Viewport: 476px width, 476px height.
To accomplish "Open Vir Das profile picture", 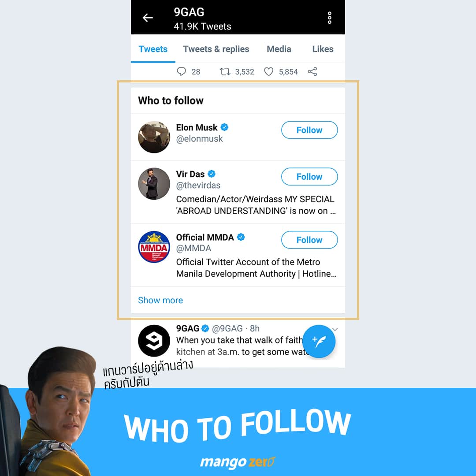I will 154,184.
